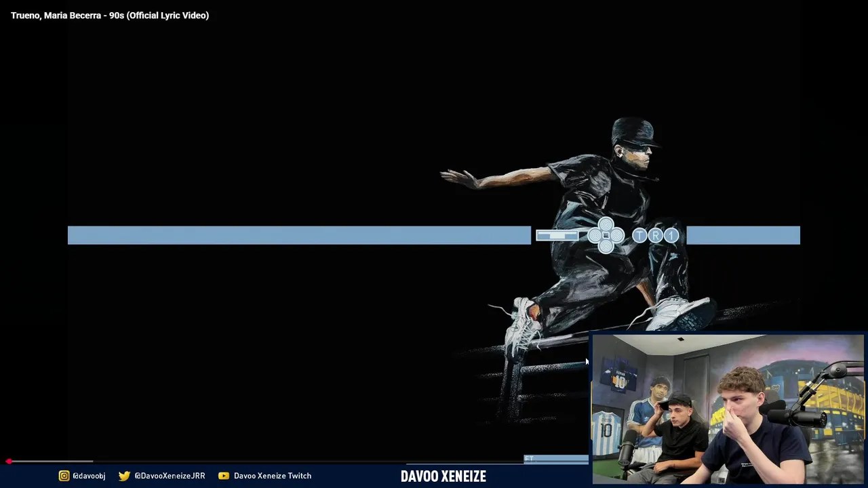The image size is (868, 488).
Task: Click the circled 1 symbol in the video
Action: 671,235
